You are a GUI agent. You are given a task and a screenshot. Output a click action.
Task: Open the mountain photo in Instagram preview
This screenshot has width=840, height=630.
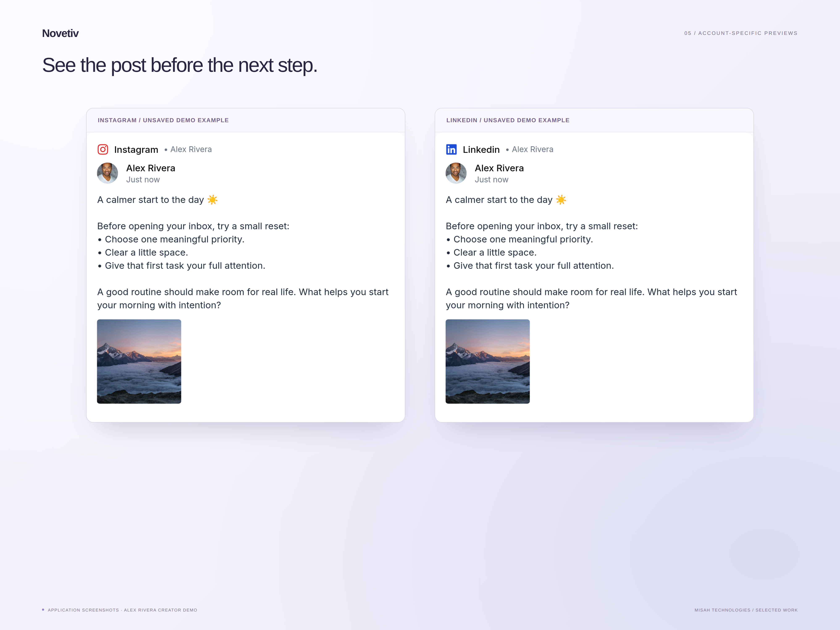tap(139, 361)
